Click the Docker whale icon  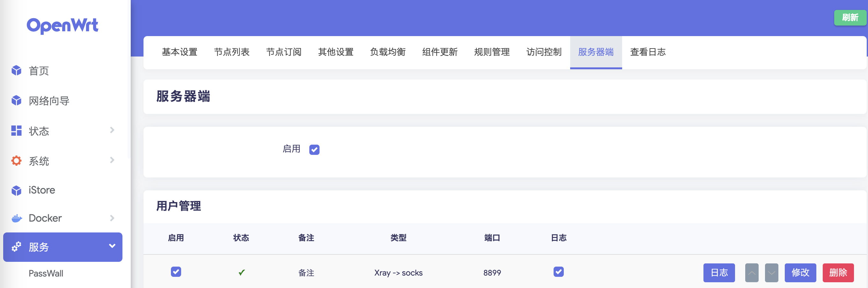17,218
